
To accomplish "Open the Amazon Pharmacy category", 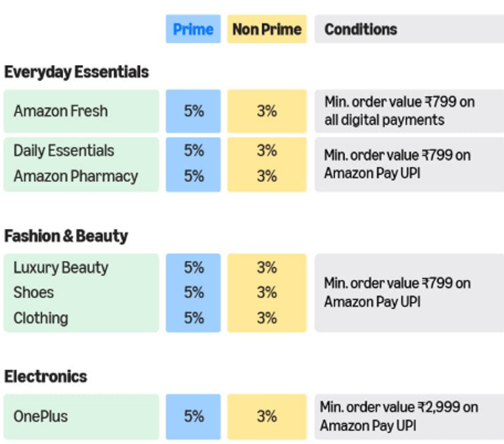I will coord(76,176).
